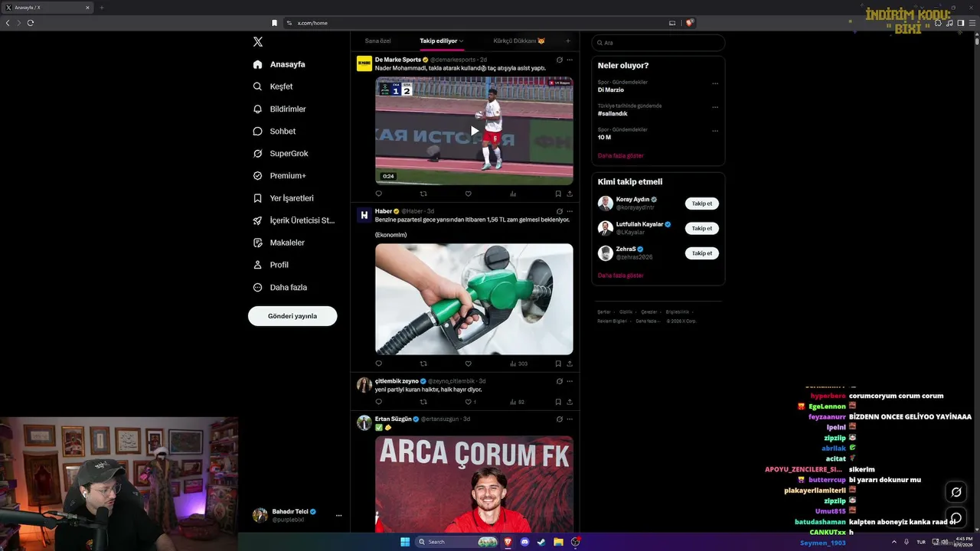Viewport: 980px width, 551px height.
Task: Like the De Marke Sports post
Action: coord(468,194)
